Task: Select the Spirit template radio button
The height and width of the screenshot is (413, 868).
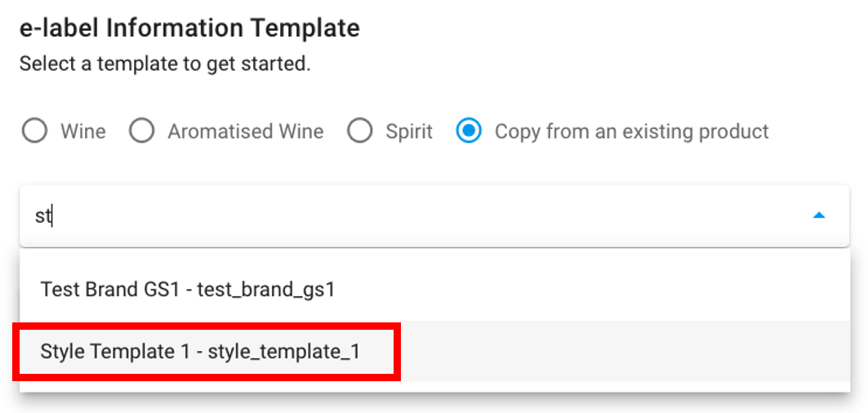Action: click(x=360, y=131)
